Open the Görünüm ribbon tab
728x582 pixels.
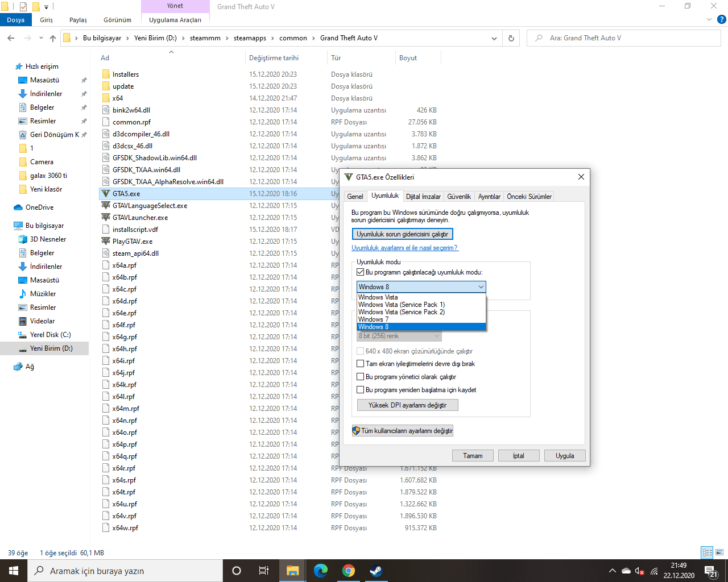click(x=118, y=20)
